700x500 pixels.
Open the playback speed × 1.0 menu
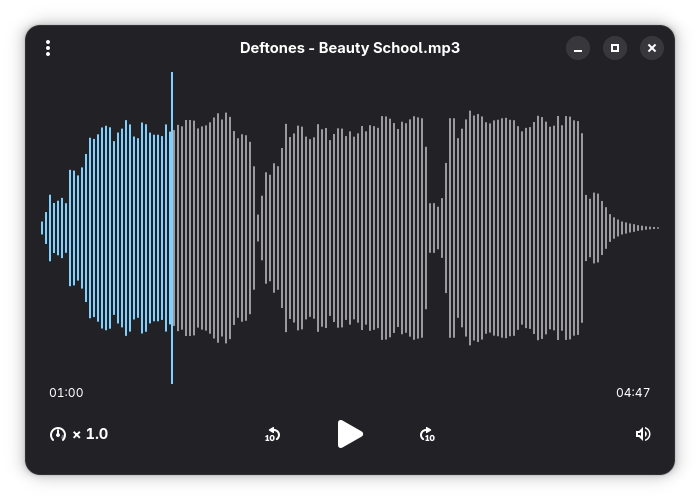[79, 434]
